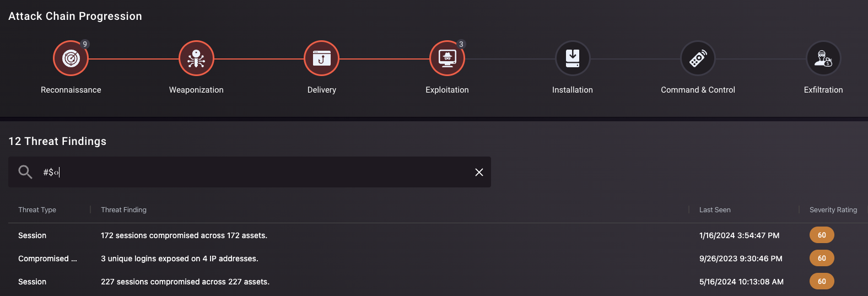
Task: Click the date 9/26/2023 9:30:46 PM
Action: point(741,259)
